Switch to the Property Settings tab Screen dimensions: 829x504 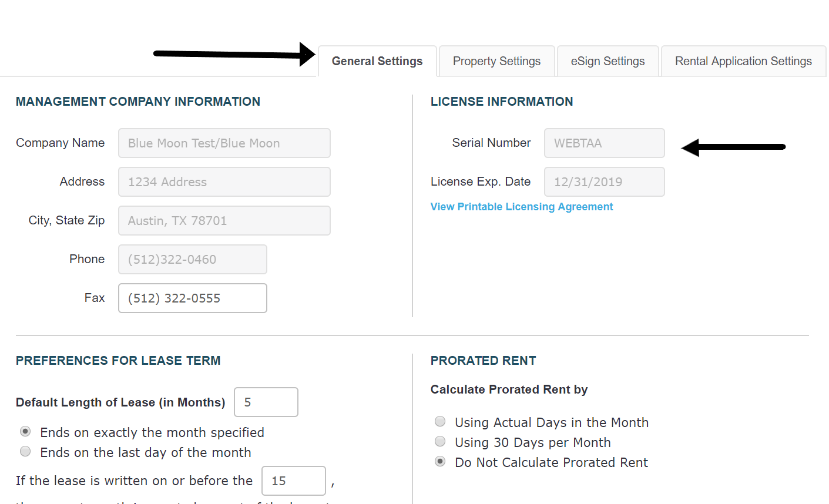496,61
